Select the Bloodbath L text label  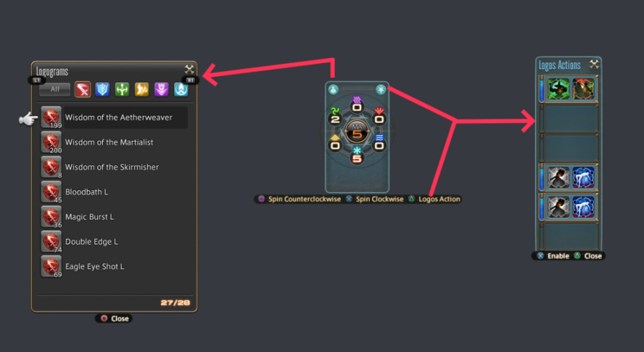87,192
